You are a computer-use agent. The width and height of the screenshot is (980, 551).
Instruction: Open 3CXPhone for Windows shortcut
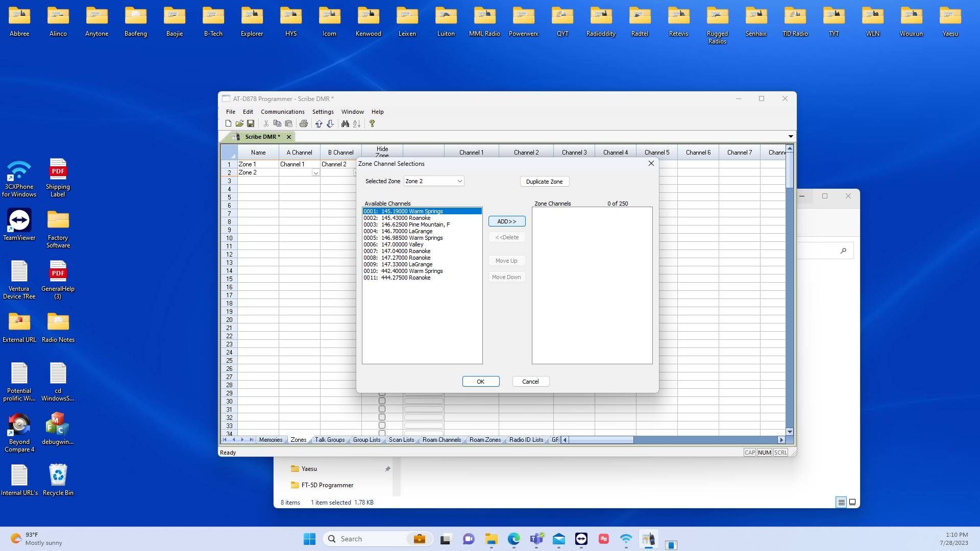point(19,178)
